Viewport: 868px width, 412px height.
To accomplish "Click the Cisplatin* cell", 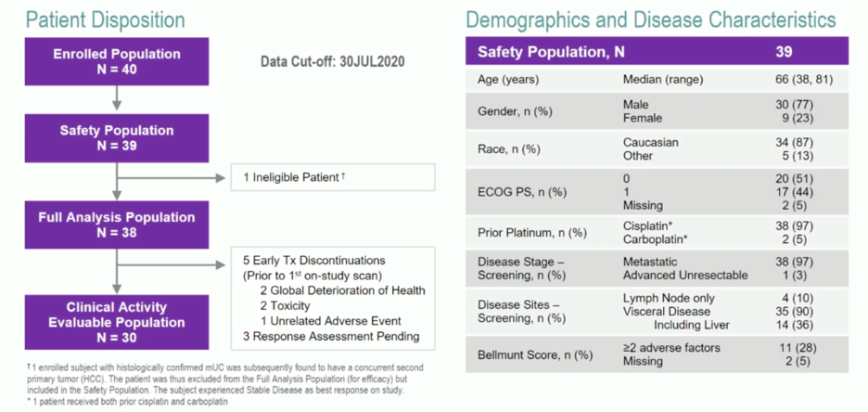I will click(647, 226).
